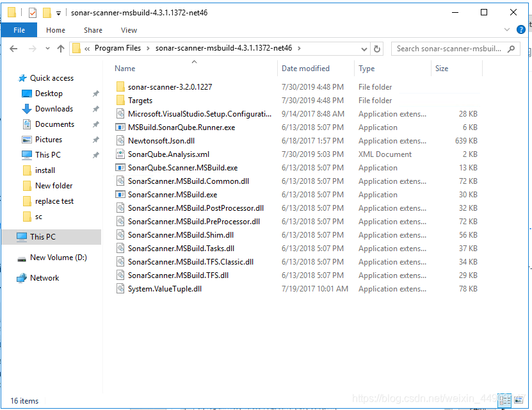Click the double chevron before Program Files
532x410 pixels.
click(87, 49)
